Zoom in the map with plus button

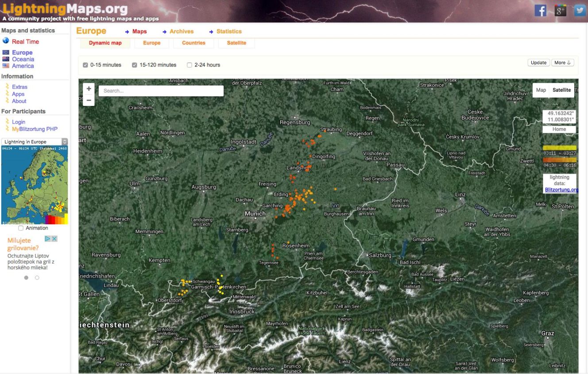point(89,89)
